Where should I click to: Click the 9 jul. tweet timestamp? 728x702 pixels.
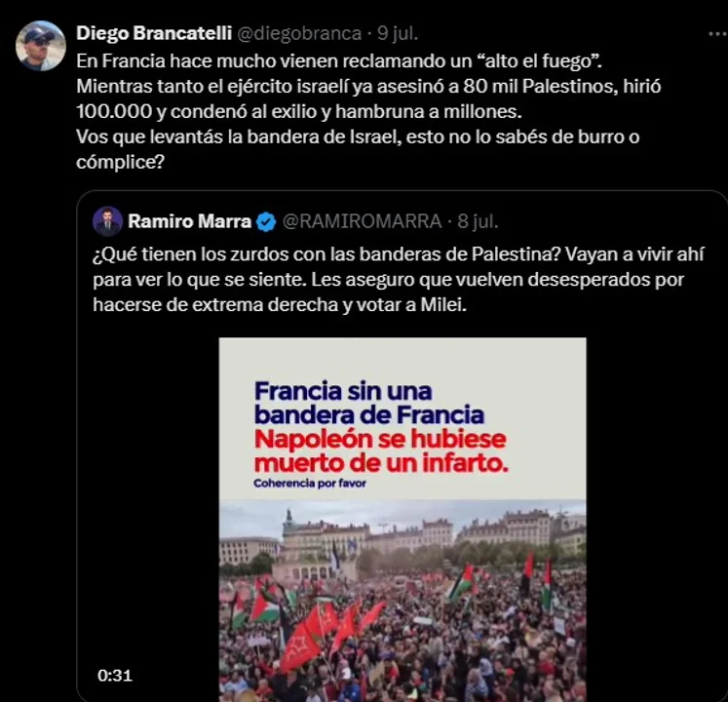pos(398,33)
